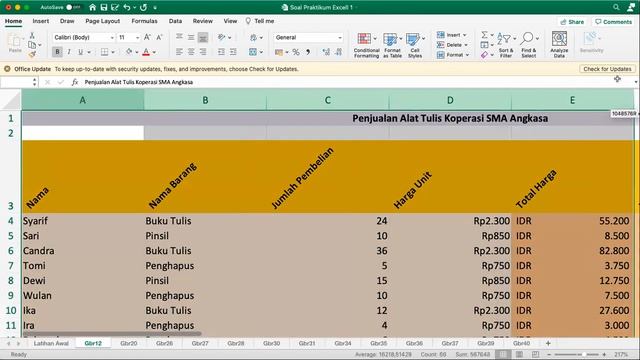Click the Redo icon in the title bar

click(143, 7)
